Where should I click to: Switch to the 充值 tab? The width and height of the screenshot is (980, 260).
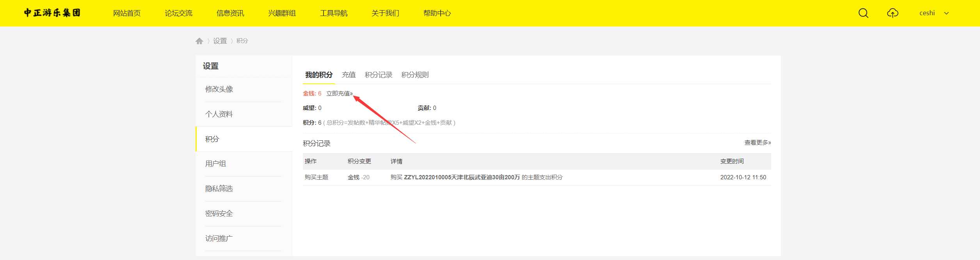[x=349, y=75]
